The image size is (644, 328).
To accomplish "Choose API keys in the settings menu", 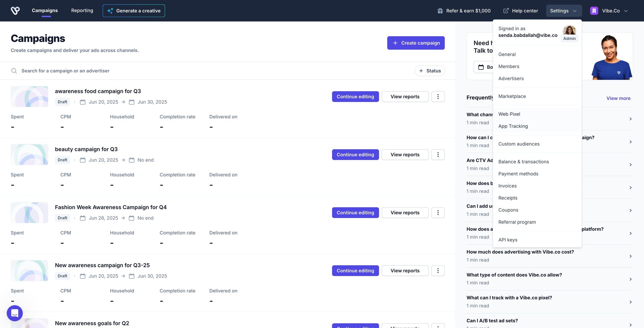I will [x=508, y=240].
